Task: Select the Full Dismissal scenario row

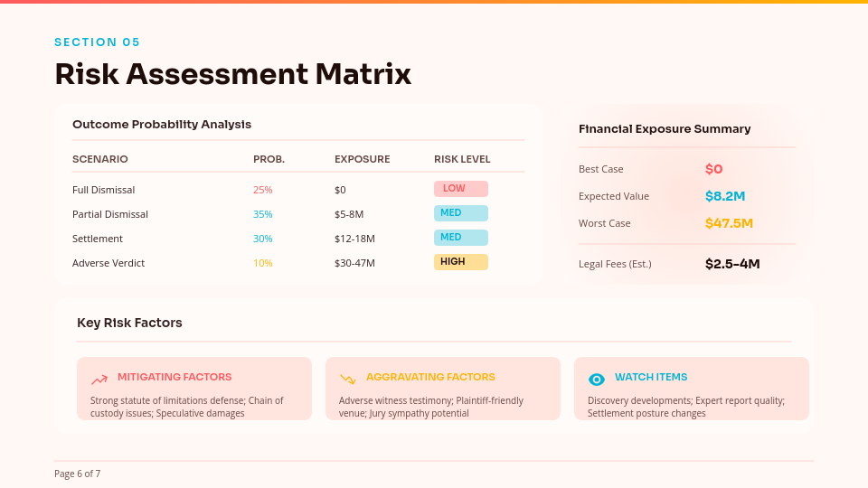Action: pos(103,190)
